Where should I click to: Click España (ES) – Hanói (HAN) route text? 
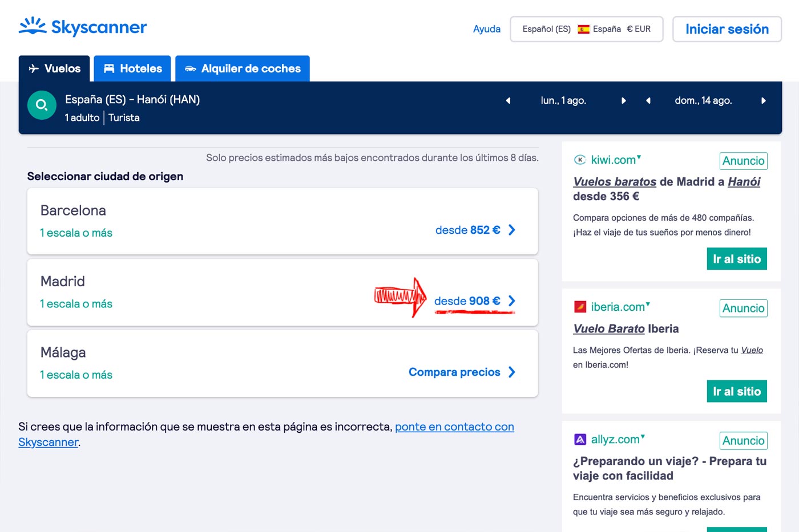pyautogui.click(x=132, y=99)
